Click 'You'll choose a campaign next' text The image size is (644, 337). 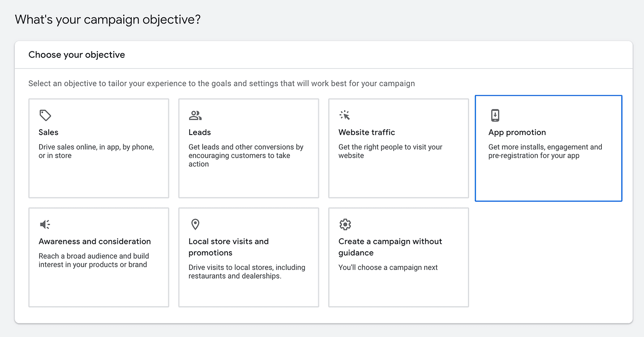[x=388, y=267]
